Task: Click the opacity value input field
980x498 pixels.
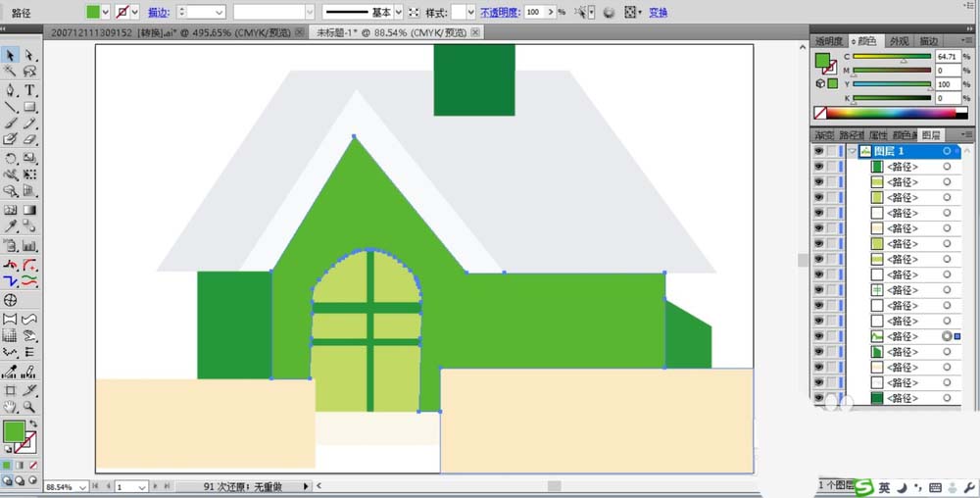Action: tap(536, 12)
